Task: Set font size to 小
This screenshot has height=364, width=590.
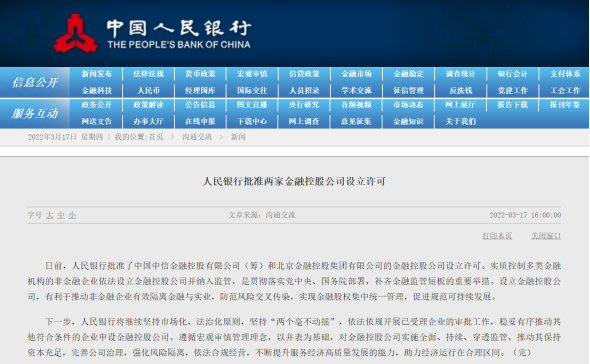Action: 72,215
